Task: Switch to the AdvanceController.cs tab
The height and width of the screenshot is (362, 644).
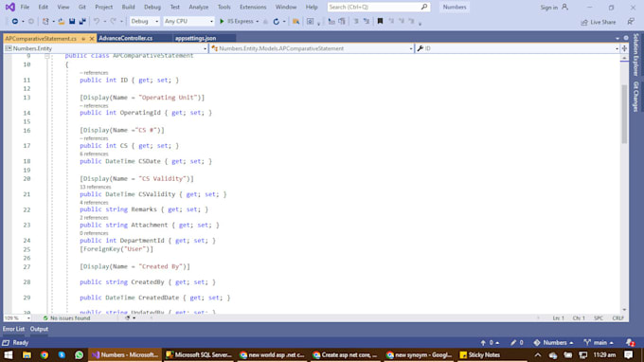Action: click(x=126, y=38)
